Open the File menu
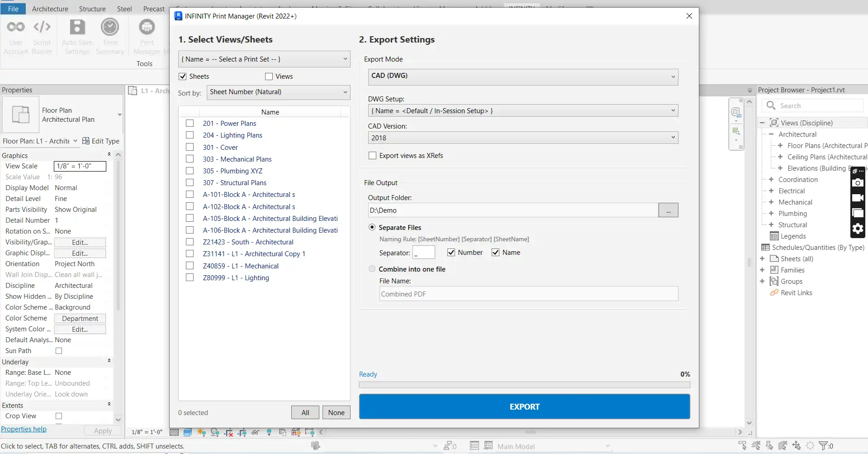The width and height of the screenshot is (868, 454). 14,9
